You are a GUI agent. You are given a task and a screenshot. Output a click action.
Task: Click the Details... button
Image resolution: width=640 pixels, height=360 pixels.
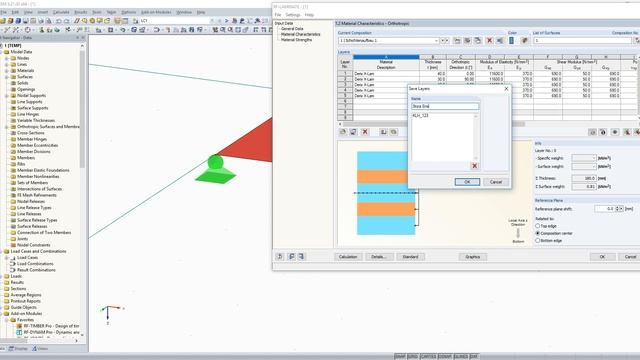(379, 257)
